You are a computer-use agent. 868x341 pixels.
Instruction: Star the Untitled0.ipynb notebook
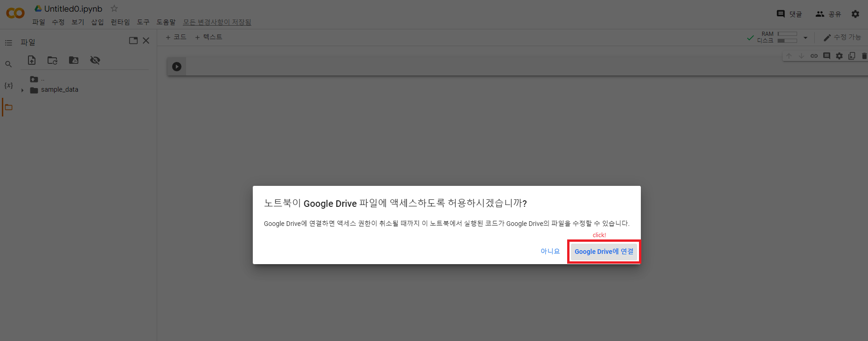(x=114, y=8)
